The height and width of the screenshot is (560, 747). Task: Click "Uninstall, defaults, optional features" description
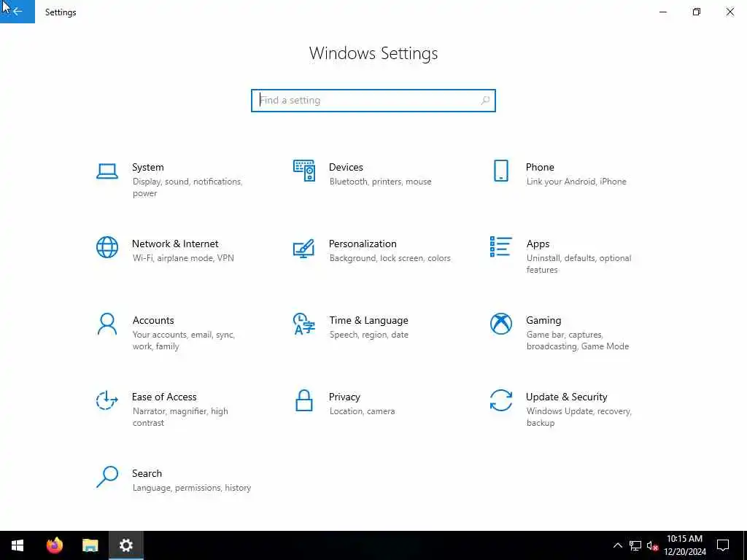578,264
